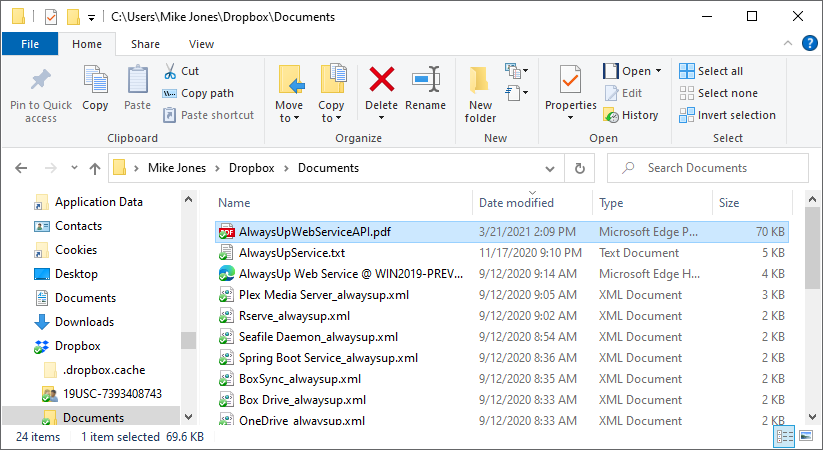
Task: Open recent locations dropdown arrow
Action: coord(74,168)
